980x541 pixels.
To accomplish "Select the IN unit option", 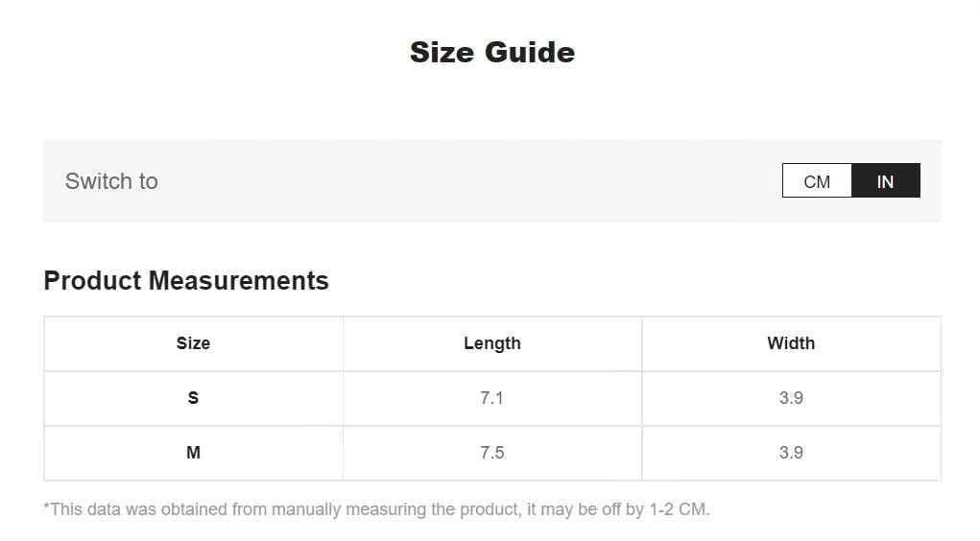I will click(x=885, y=181).
